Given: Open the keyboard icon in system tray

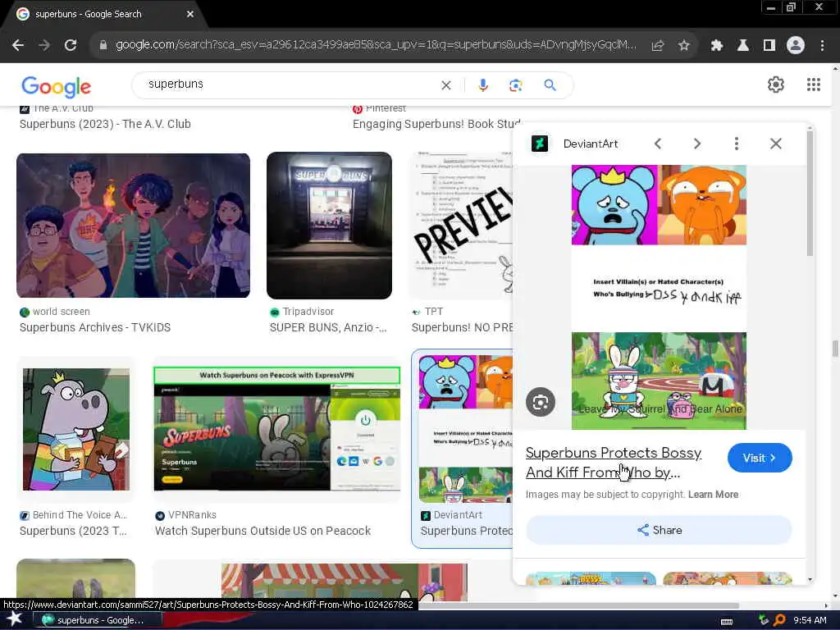Looking at the screenshot, I should 727,622.
